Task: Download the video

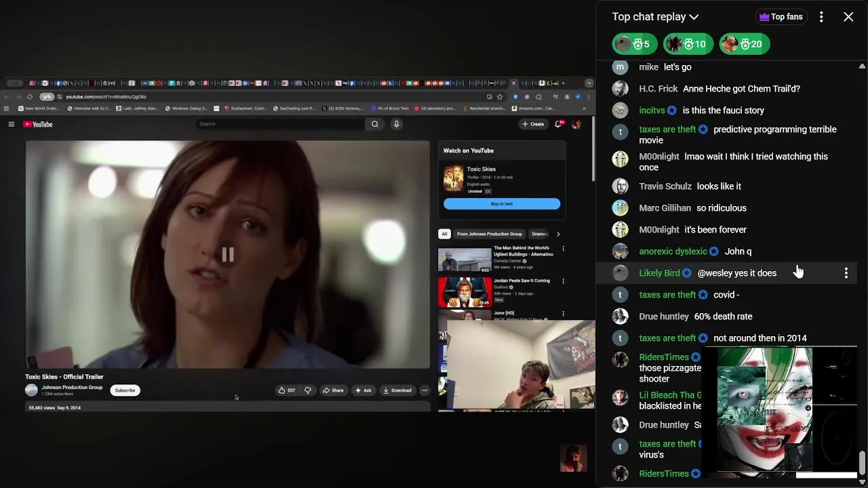Action: (x=397, y=390)
